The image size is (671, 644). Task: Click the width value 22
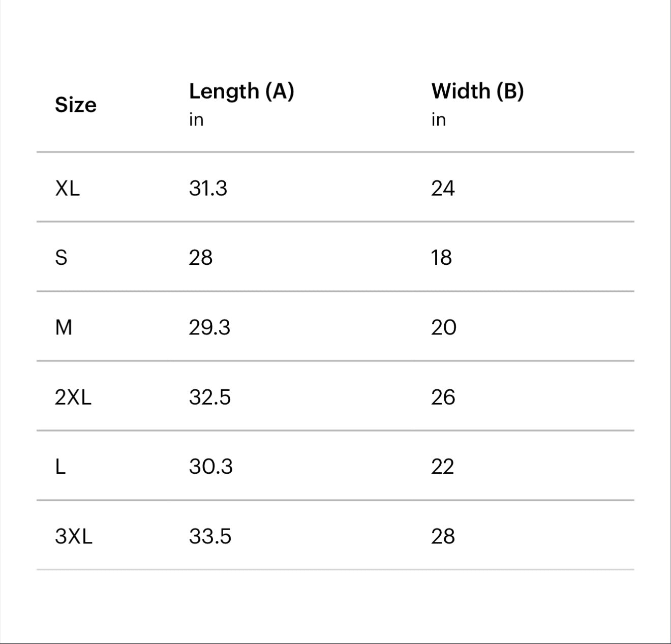tap(442, 467)
